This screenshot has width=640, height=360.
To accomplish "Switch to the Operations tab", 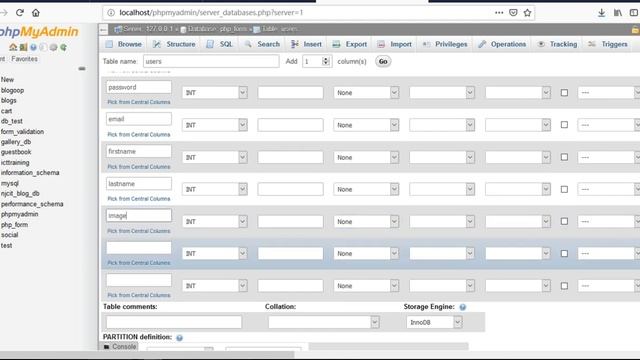I will coord(502,44).
